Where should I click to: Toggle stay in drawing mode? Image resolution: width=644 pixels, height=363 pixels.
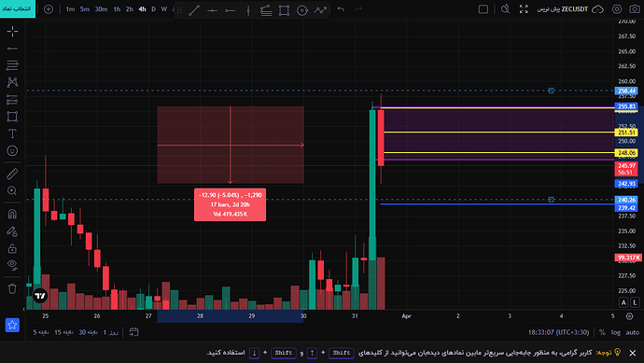12,231
